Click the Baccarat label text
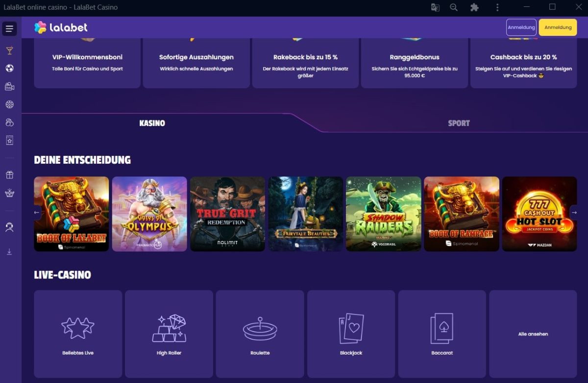 click(442, 353)
